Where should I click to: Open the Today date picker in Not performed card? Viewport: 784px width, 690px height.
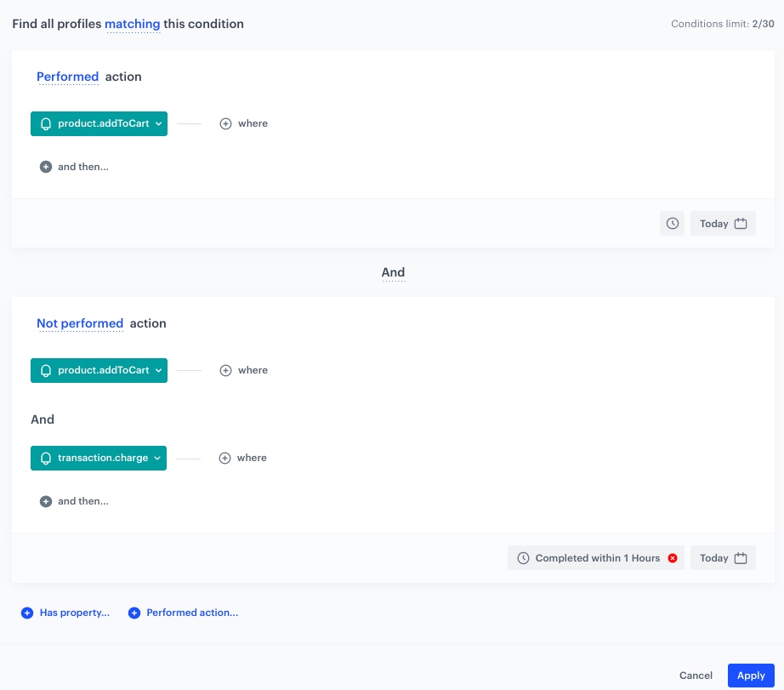723,557
